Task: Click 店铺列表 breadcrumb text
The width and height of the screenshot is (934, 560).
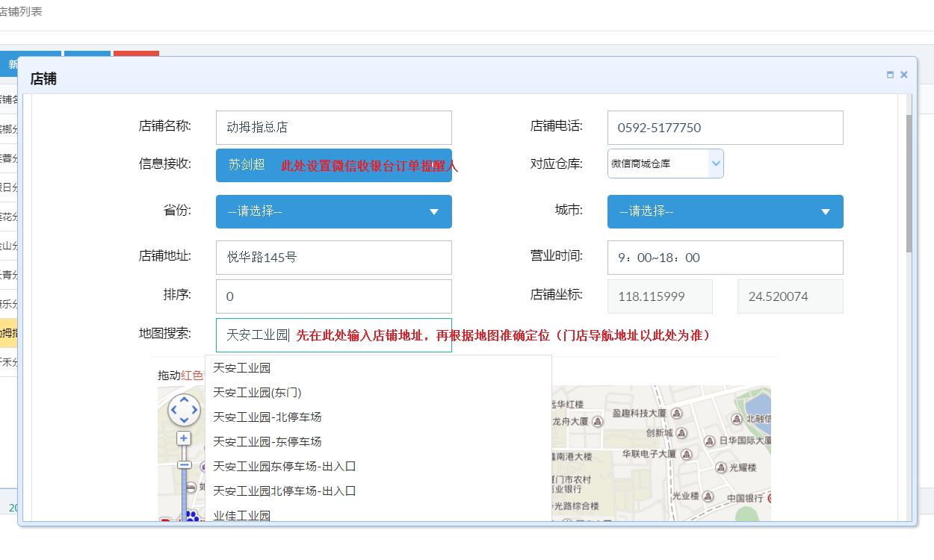Action: click(x=21, y=12)
